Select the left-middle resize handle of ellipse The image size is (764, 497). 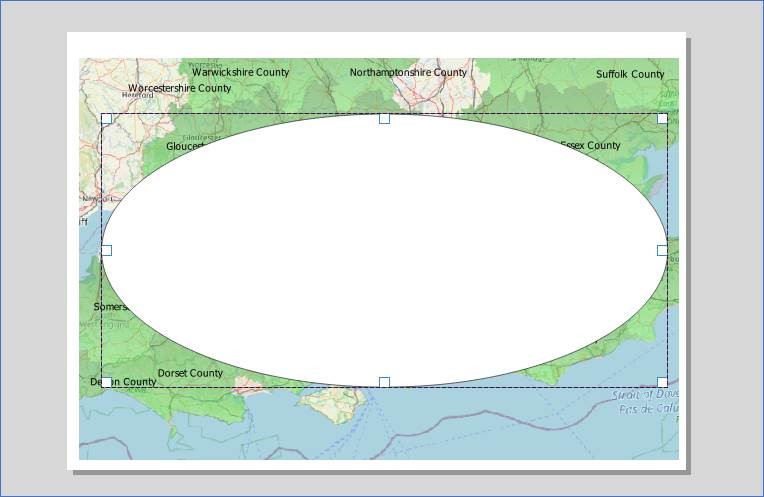coord(107,250)
